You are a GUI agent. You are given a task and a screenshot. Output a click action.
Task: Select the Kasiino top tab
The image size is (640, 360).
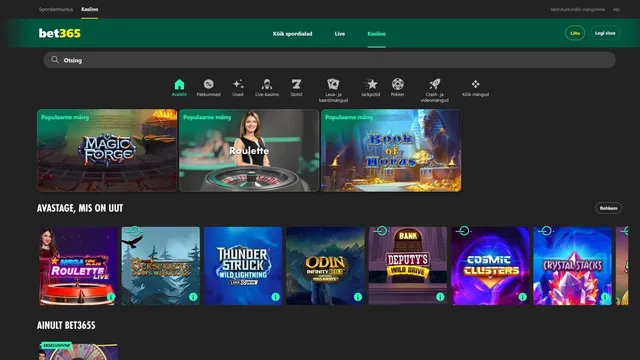89,9
